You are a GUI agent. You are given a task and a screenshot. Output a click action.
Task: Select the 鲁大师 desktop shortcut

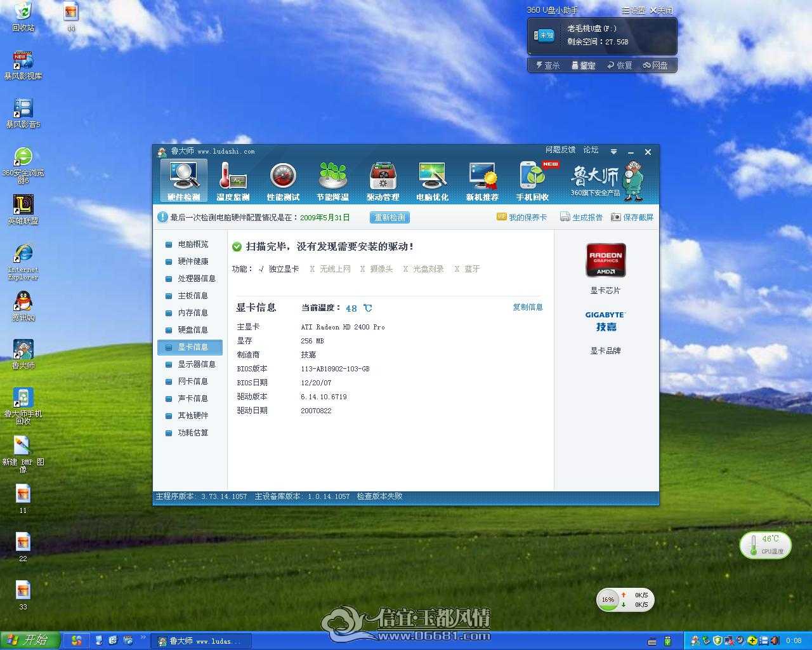coord(23,355)
